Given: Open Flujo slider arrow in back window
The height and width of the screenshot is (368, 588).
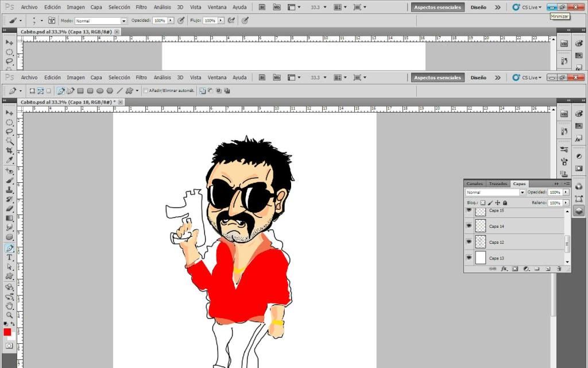Looking at the screenshot, I should [221, 20].
